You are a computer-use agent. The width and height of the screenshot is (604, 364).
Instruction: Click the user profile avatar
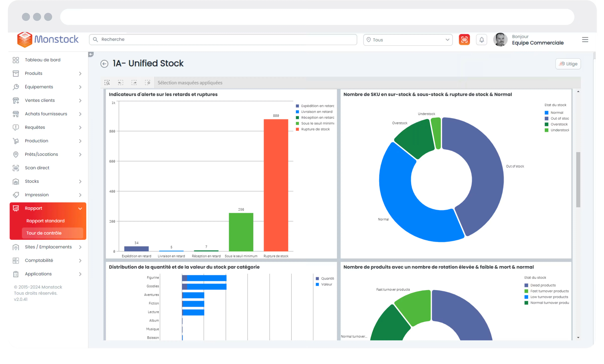pyautogui.click(x=500, y=40)
